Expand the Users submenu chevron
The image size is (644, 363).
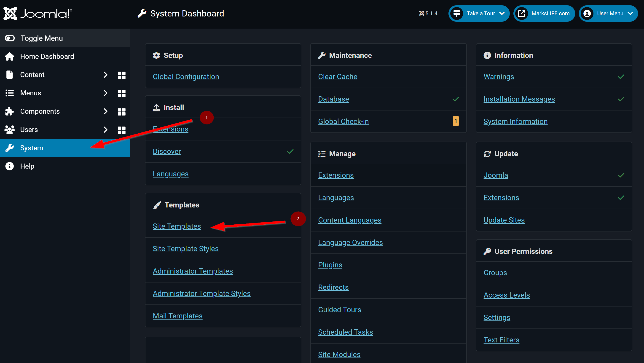105,129
